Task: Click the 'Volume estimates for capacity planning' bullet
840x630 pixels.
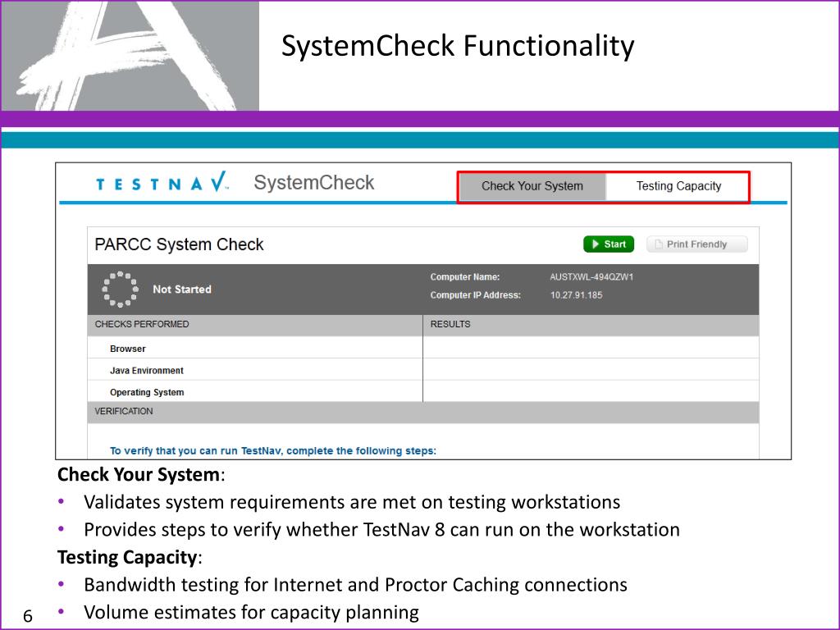Action: [251, 612]
